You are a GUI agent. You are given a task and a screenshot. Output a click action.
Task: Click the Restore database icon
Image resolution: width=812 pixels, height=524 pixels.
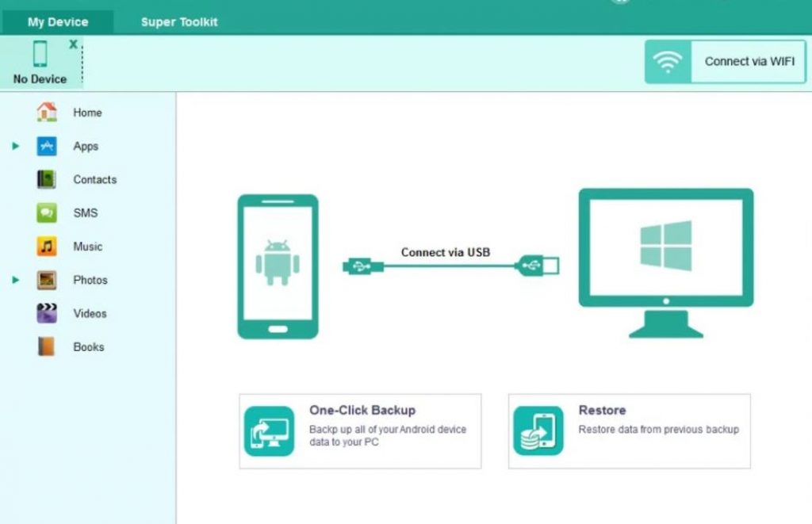tap(538, 430)
